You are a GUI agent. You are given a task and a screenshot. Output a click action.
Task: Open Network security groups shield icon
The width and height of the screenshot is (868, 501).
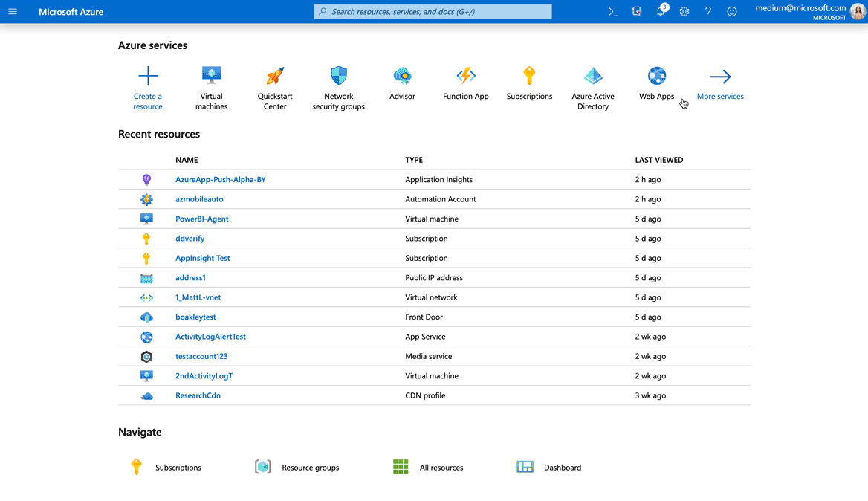[x=339, y=76]
